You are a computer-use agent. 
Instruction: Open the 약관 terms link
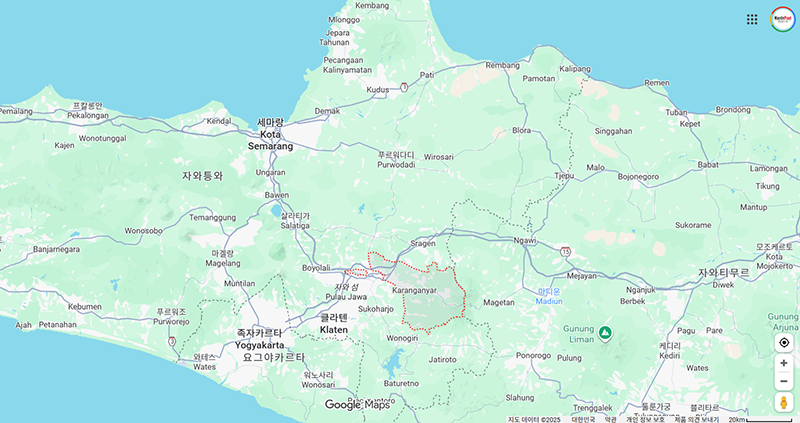coord(610,419)
